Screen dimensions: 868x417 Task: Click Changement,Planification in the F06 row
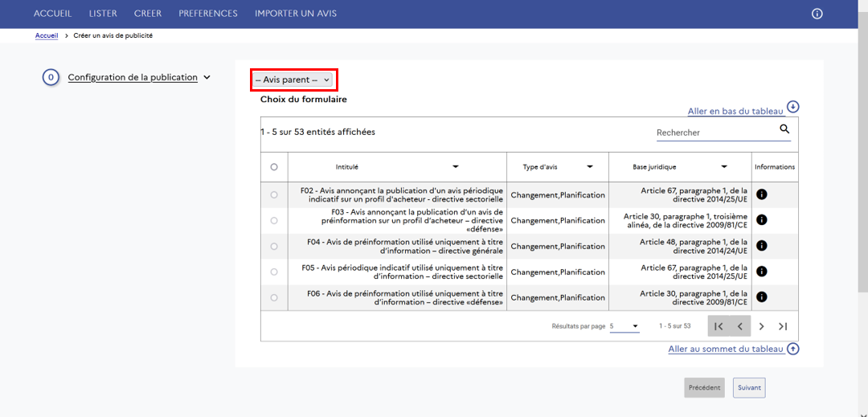(x=558, y=297)
